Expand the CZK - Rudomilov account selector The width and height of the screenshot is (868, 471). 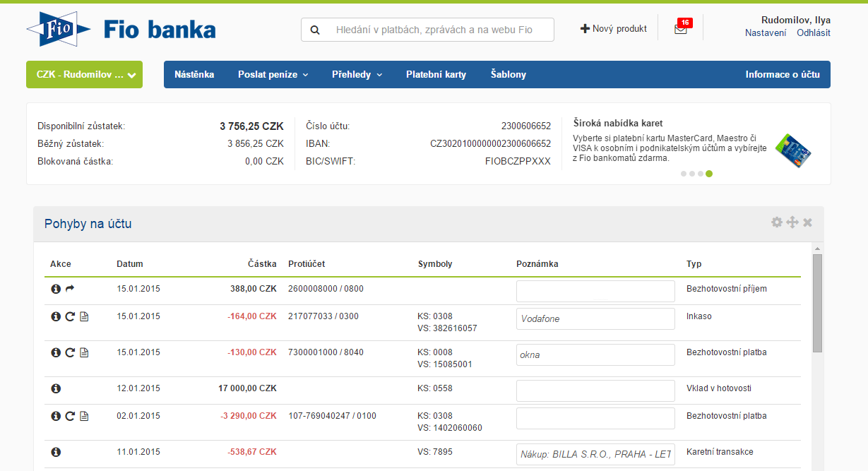tap(84, 75)
